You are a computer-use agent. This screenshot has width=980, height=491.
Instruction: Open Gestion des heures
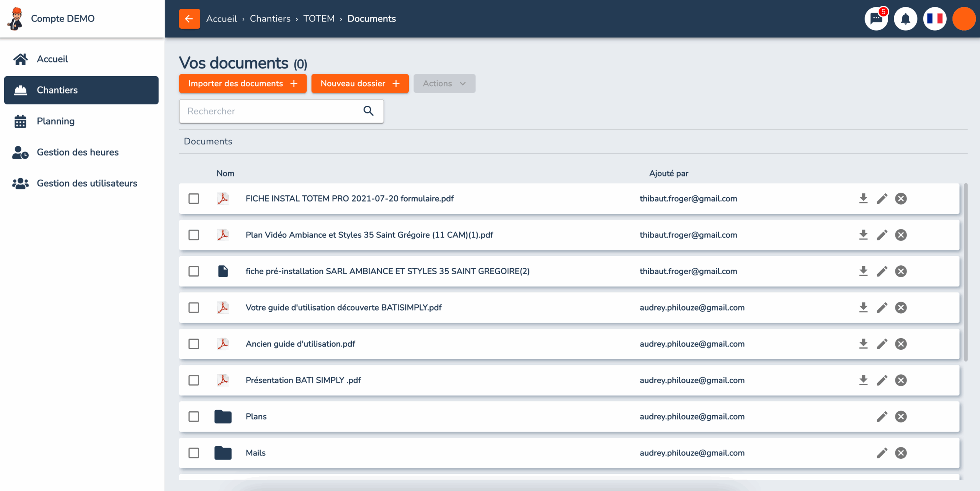pyautogui.click(x=81, y=152)
